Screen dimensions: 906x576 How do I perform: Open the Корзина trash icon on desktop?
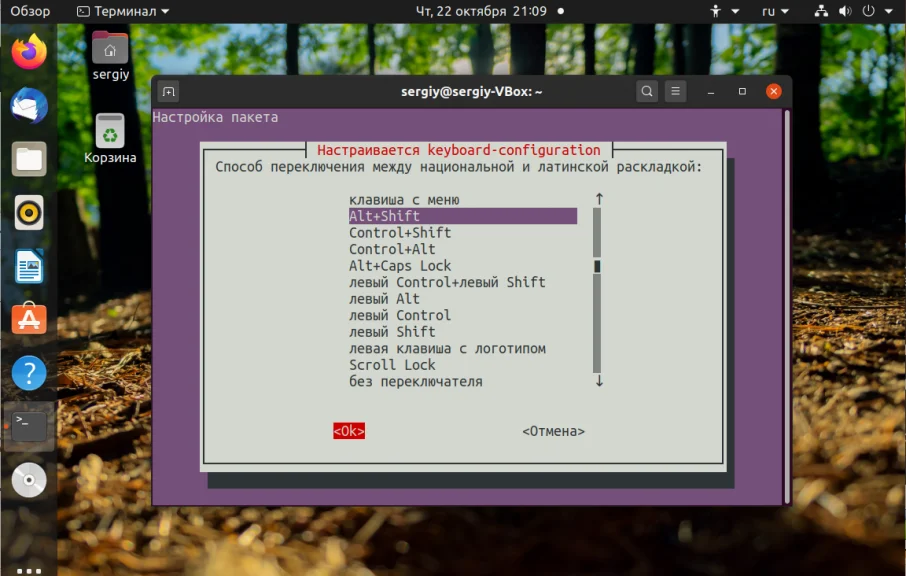[x=110, y=139]
